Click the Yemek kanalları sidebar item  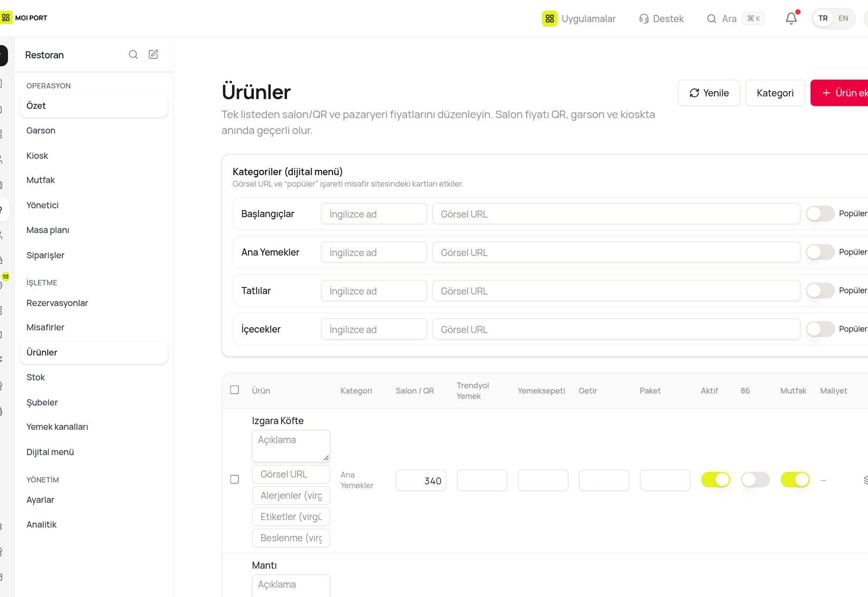[x=94, y=427]
